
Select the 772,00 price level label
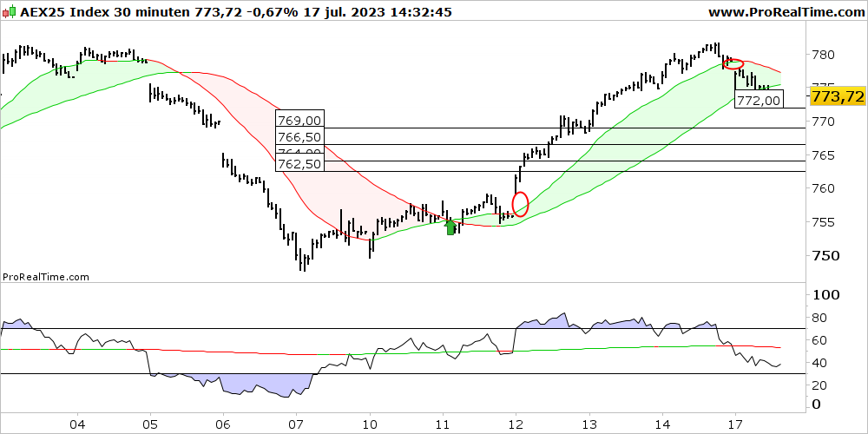[759, 100]
